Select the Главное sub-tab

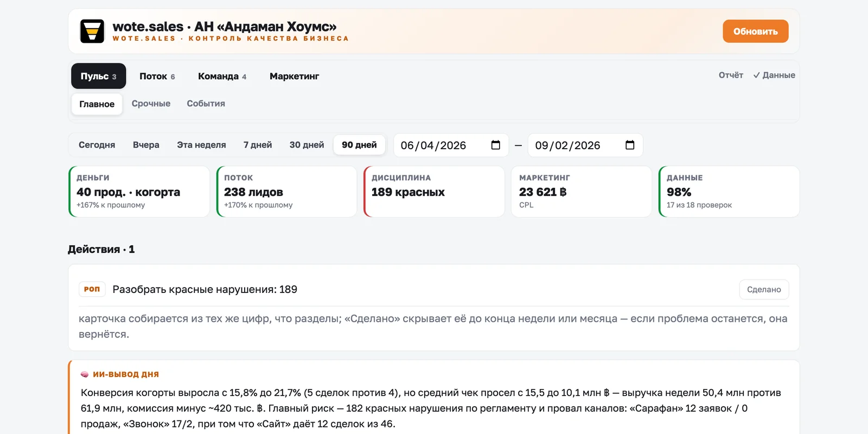click(x=97, y=104)
